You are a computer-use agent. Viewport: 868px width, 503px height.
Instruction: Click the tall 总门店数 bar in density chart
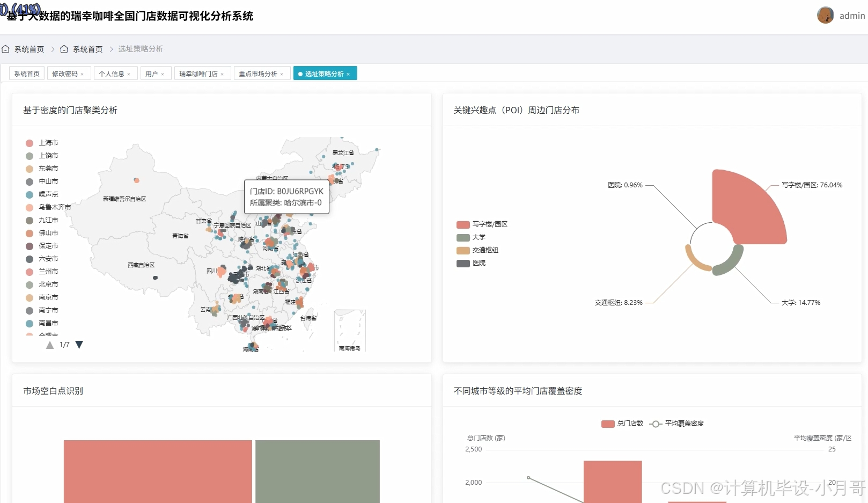click(613, 482)
